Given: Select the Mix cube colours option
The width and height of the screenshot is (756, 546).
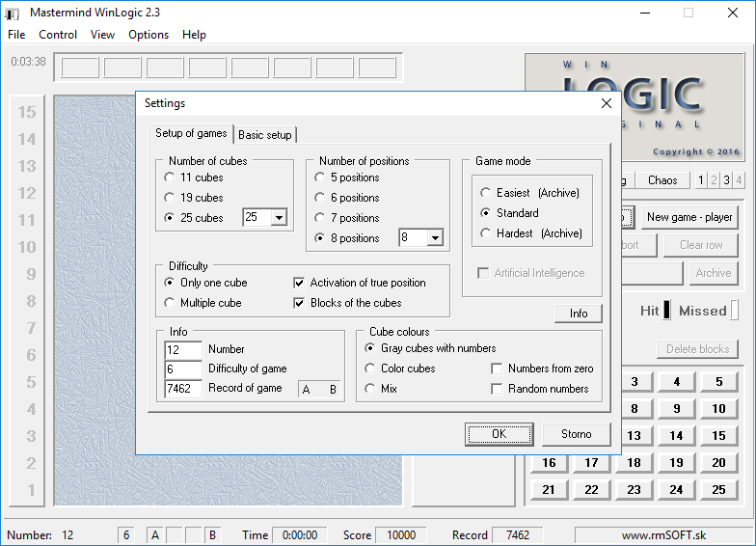Looking at the screenshot, I should (x=370, y=389).
